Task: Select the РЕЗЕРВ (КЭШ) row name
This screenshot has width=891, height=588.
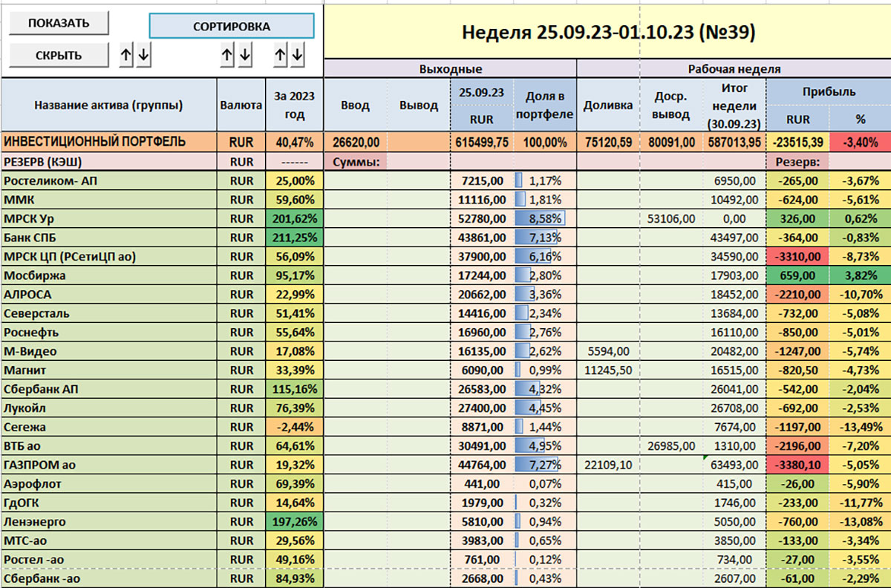Action: [108, 161]
